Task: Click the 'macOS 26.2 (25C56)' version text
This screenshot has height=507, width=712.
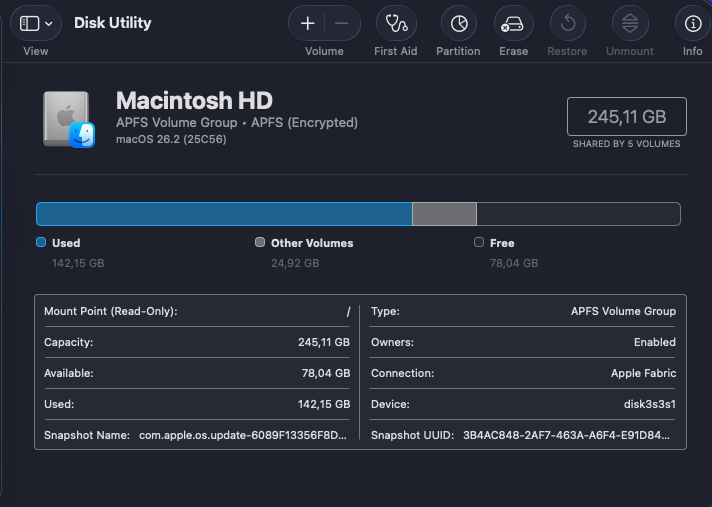Action: point(171,139)
